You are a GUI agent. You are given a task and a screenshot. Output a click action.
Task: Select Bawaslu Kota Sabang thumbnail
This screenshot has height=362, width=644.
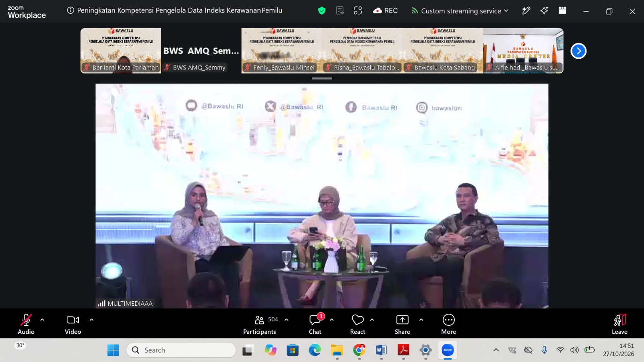443,51
